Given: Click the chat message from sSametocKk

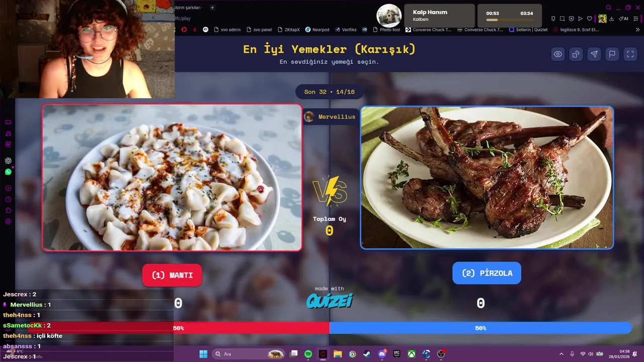Looking at the screenshot, I should [27, 325].
